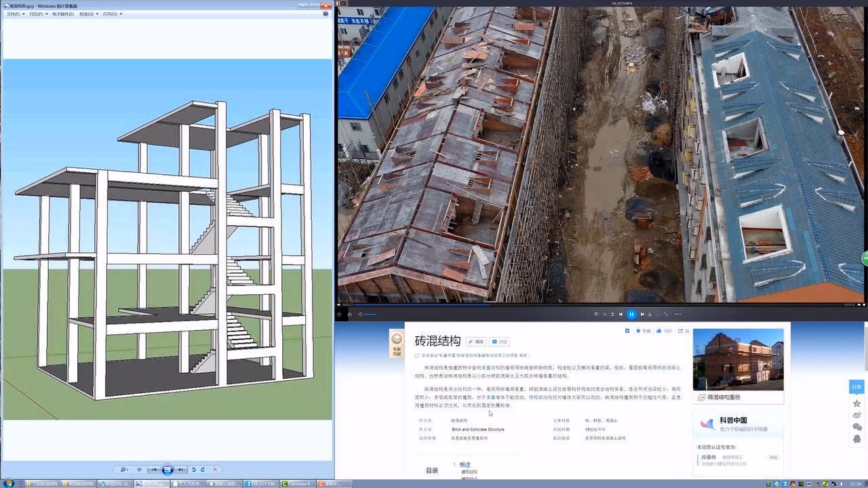This screenshot has height=488, width=868.
Task: Rotate the image counterclockwise
Action: (x=193, y=469)
